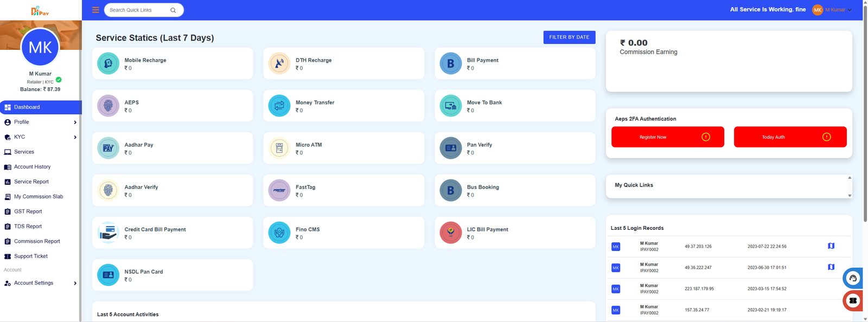Expand the KYC sidebar submenu
Viewport: 868px width, 322px height.
click(40, 137)
